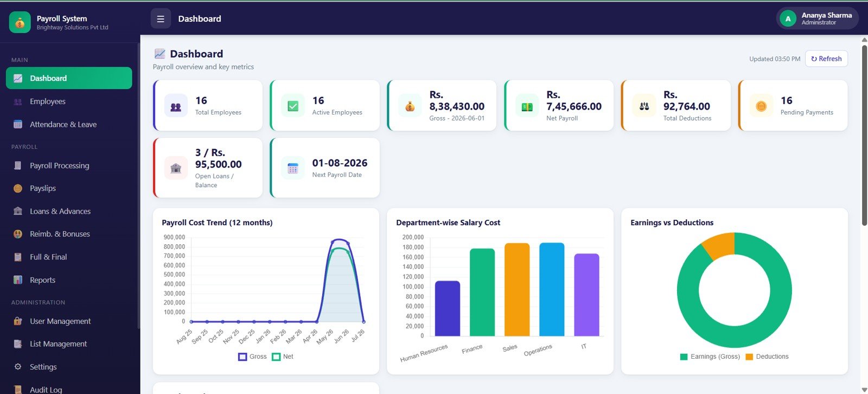Navigate to Payslips

point(69,188)
